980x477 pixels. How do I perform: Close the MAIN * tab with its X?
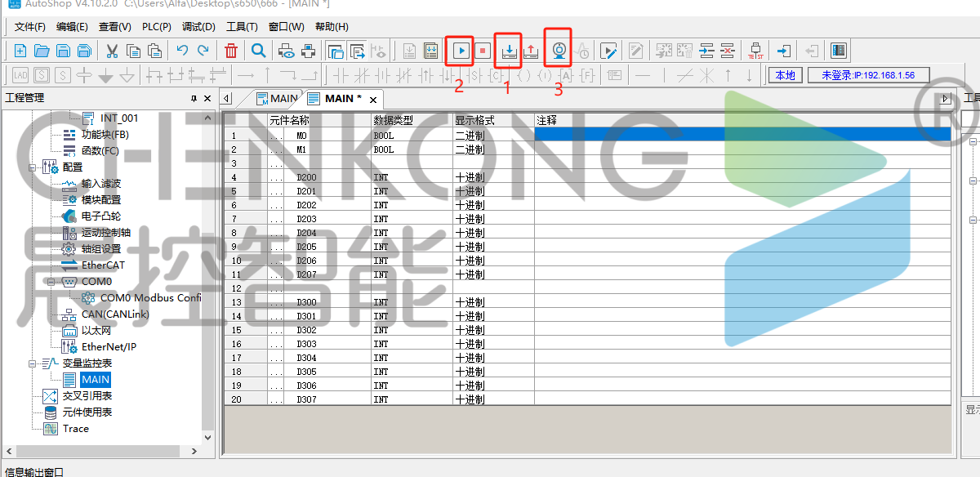tap(373, 99)
